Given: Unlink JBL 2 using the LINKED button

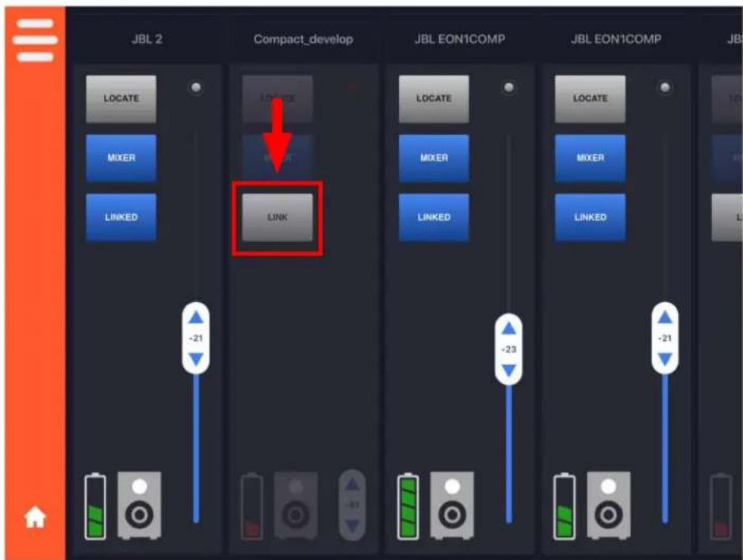Looking at the screenshot, I should pyautogui.click(x=121, y=217).
